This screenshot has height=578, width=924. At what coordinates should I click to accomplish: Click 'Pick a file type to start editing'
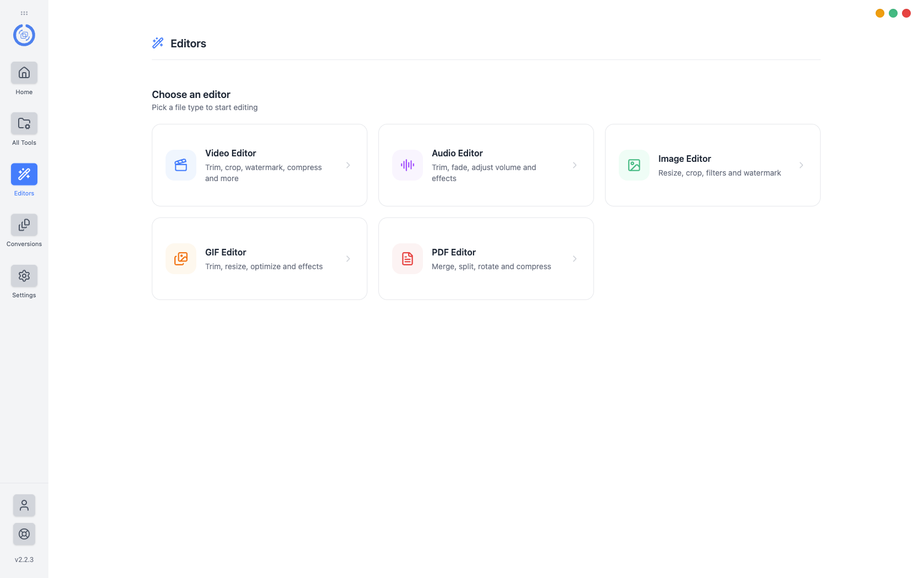click(x=205, y=107)
